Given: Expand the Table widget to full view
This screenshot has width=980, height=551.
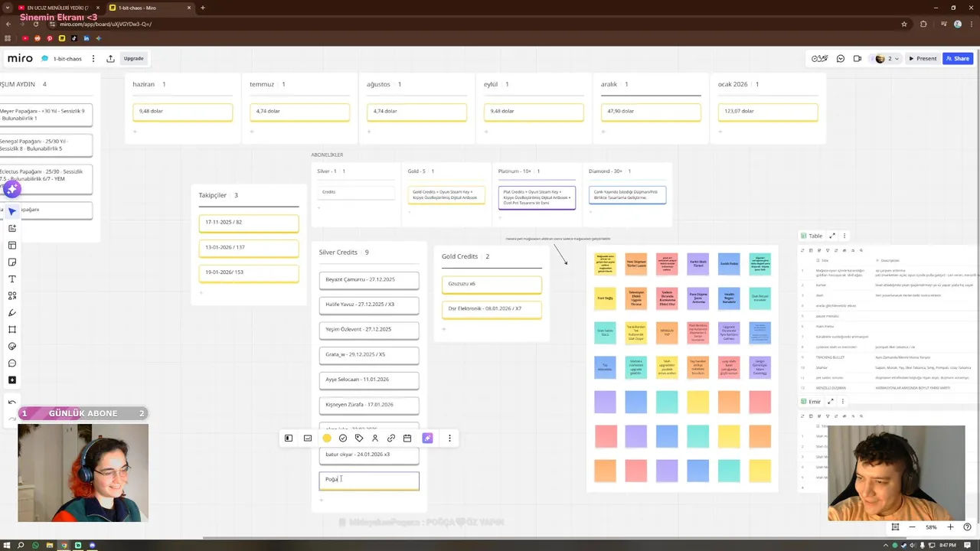Looking at the screenshot, I should (x=832, y=236).
